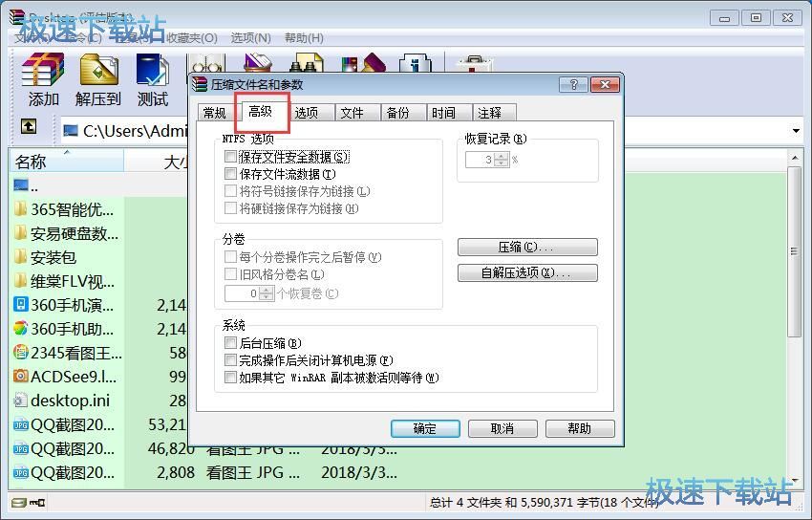This screenshot has height=520, width=812.
Task: Click scroll-up arrow of file list
Action: pyautogui.click(x=795, y=157)
